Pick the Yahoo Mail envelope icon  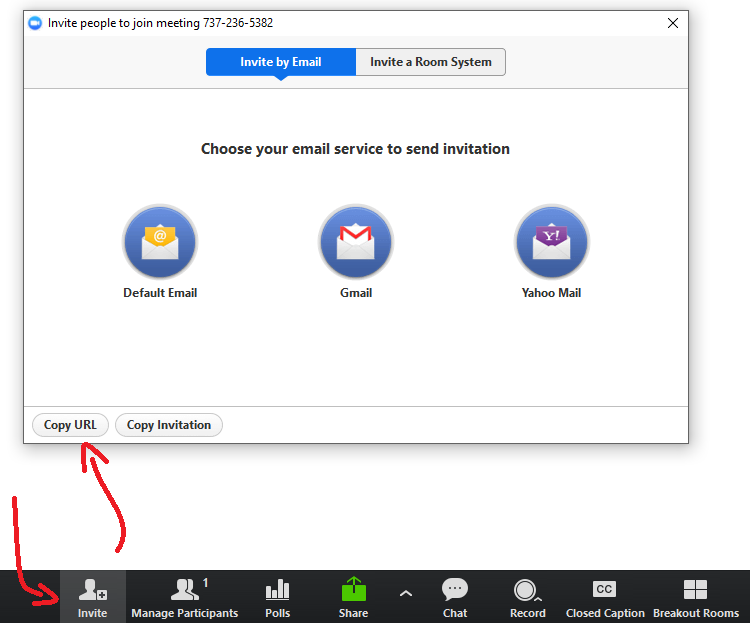(551, 242)
